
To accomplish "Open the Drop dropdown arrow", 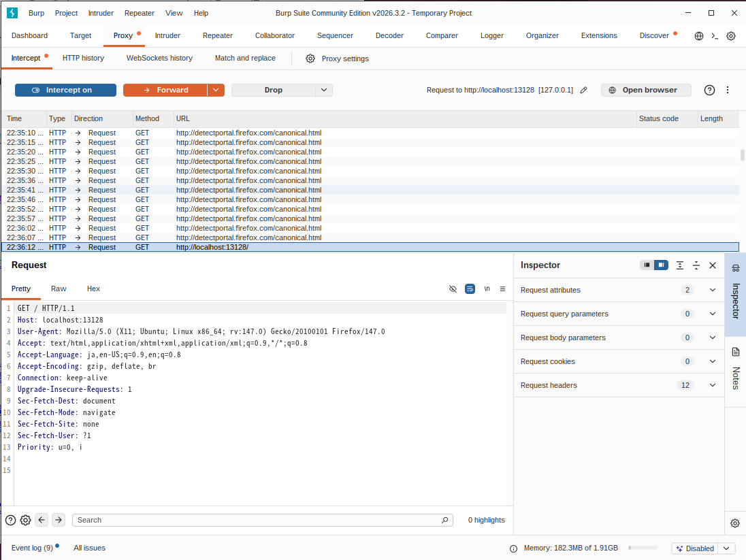I will click(x=324, y=90).
